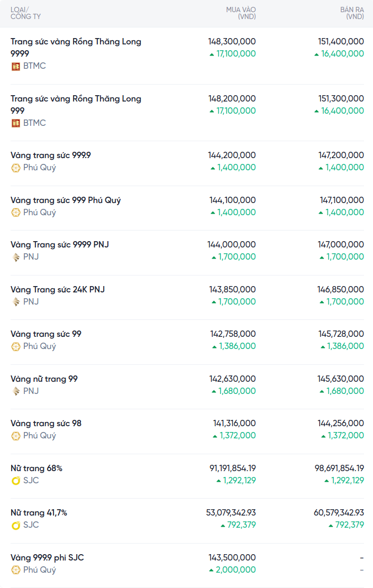Click the 98,691,854.19 selling price for Nữ trang 68%
This screenshot has width=373, height=588.
(339, 468)
